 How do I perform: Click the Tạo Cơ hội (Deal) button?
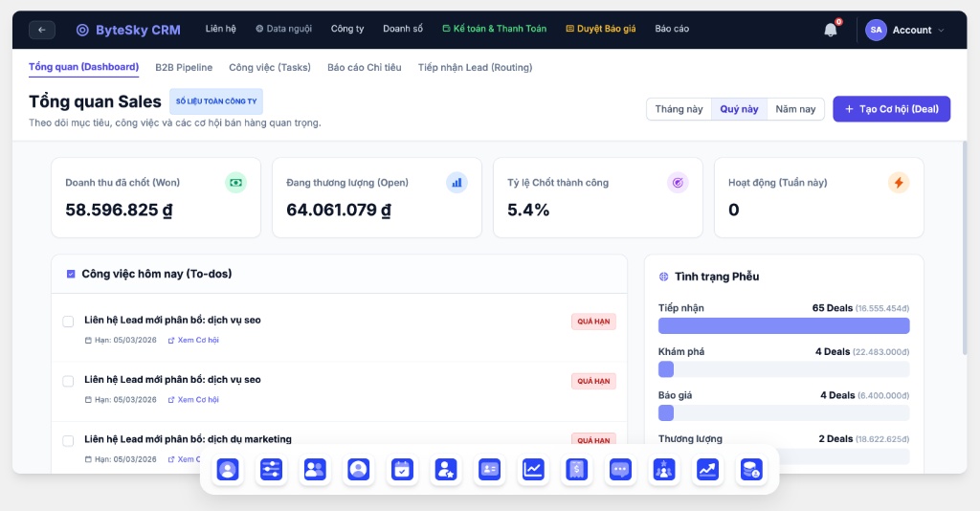coord(891,109)
